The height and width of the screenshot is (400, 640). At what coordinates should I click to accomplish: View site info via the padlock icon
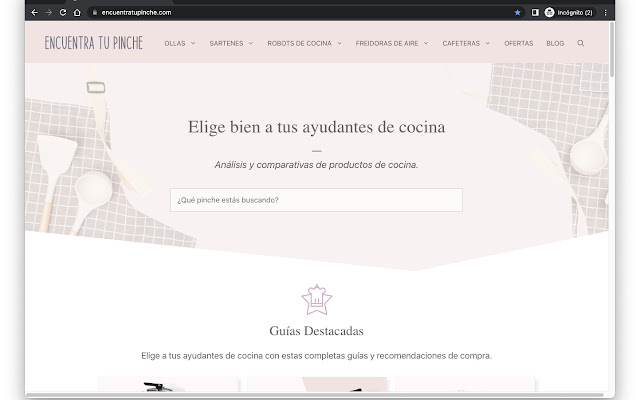pyautogui.click(x=95, y=13)
